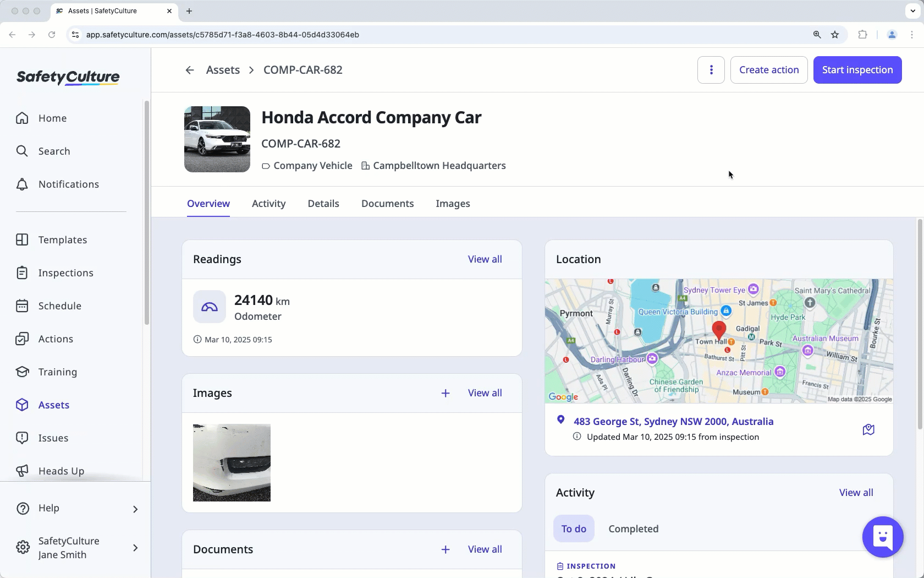
Task: Open the browser tab list dropdown
Action: [x=913, y=11]
